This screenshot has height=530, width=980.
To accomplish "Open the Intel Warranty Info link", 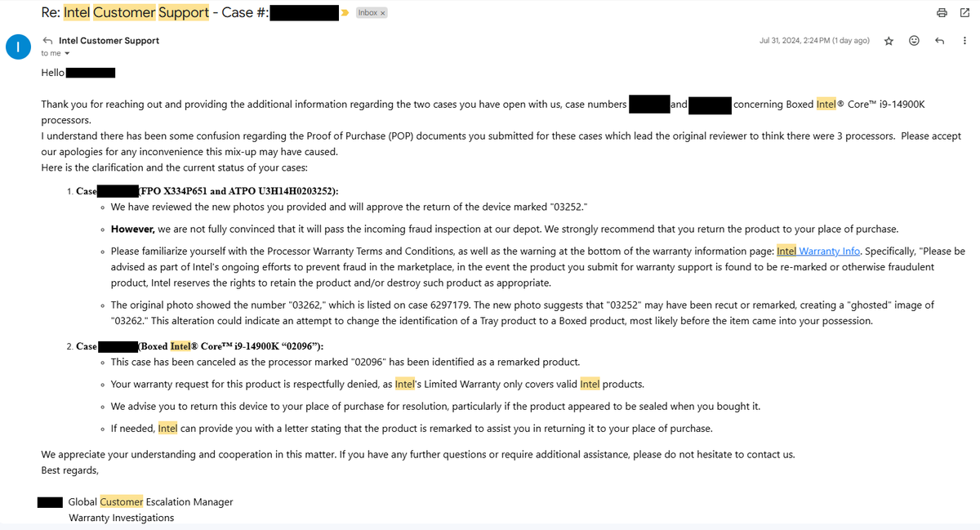I will [817, 251].
